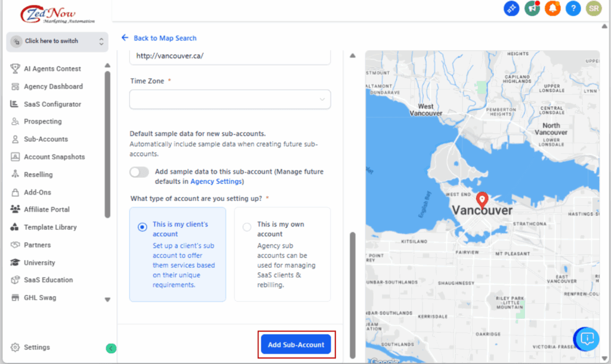The width and height of the screenshot is (611, 364).
Task: Click the North Vancouver label on the map
Action: (x=551, y=129)
